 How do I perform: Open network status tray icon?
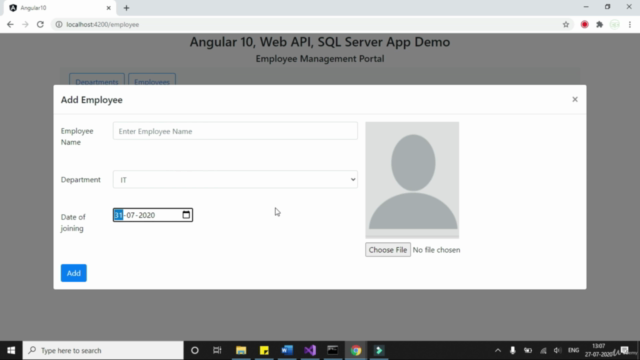(x=543, y=350)
